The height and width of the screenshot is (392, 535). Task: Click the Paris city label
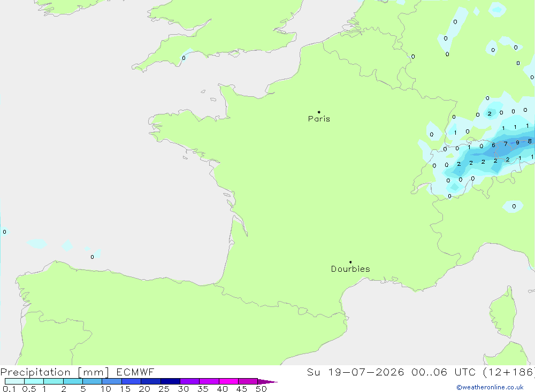pos(319,119)
